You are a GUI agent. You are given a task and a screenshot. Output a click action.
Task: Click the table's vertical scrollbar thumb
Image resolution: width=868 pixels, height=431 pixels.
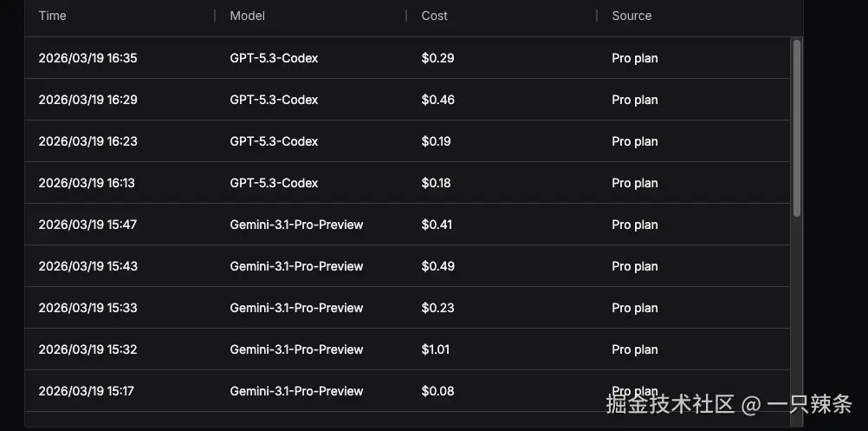pyautogui.click(x=797, y=128)
